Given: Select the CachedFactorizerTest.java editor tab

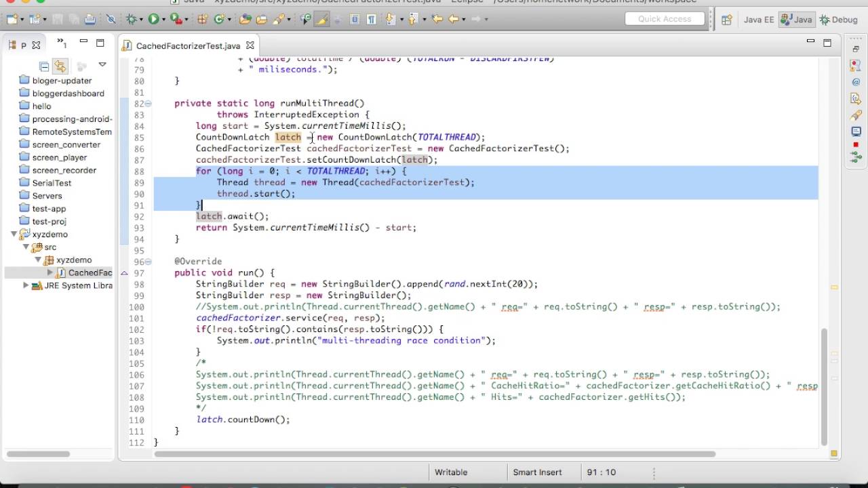Looking at the screenshot, I should point(188,46).
